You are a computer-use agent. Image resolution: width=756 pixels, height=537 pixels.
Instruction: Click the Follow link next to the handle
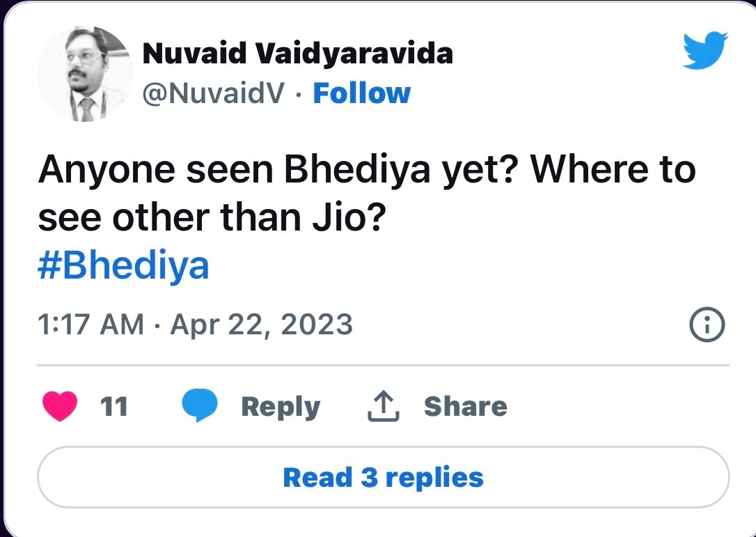pyautogui.click(x=363, y=92)
